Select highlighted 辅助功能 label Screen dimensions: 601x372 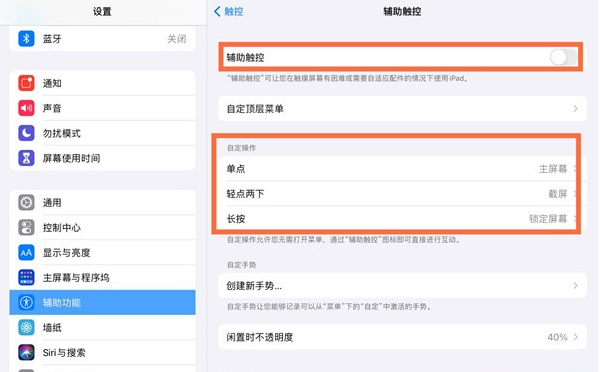click(x=62, y=303)
